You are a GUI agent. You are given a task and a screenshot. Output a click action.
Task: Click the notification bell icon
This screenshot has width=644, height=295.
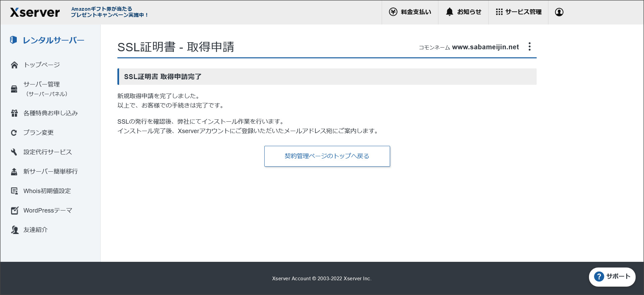click(x=449, y=12)
